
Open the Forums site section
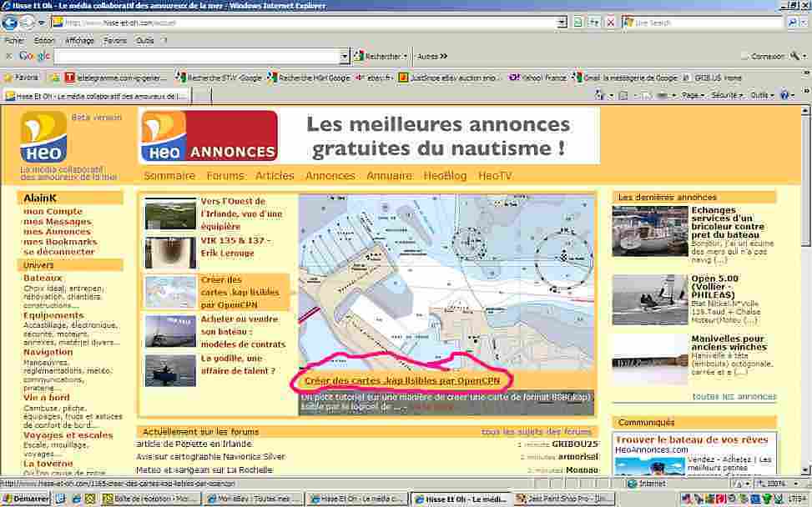click(225, 175)
